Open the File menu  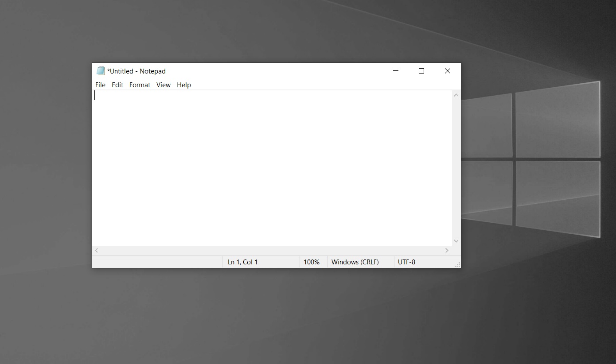[x=100, y=85]
